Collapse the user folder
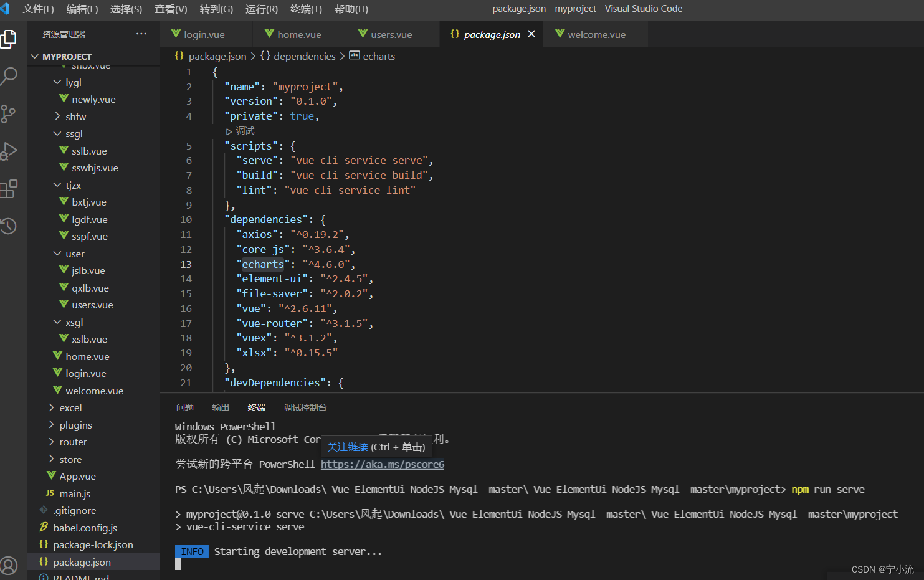This screenshot has height=580, width=924. click(93, 254)
